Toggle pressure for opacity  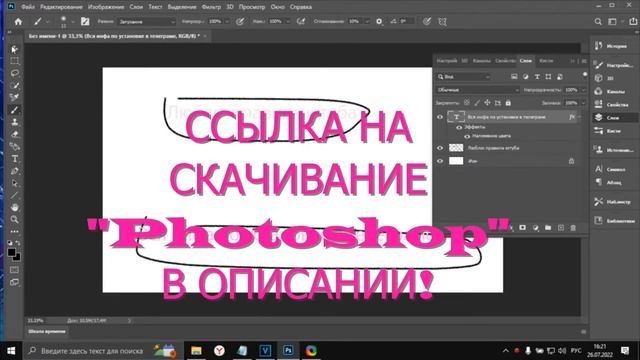pyautogui.click(x=240, y=22)
